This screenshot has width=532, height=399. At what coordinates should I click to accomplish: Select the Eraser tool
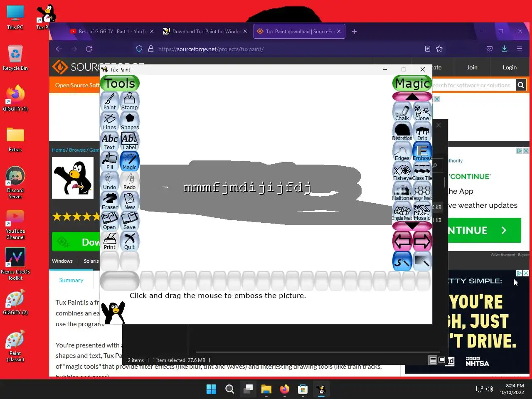click(110, 201)
